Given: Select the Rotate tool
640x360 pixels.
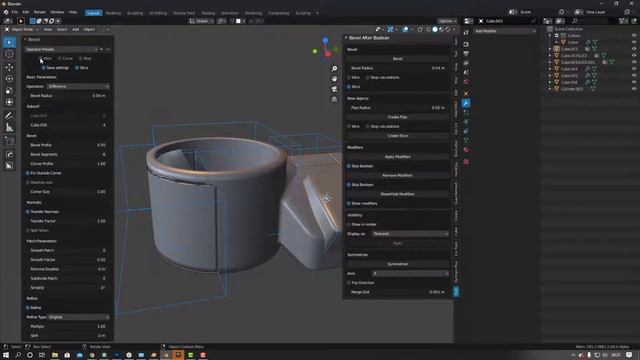Looking at the screenshot, I should (9, 79).
